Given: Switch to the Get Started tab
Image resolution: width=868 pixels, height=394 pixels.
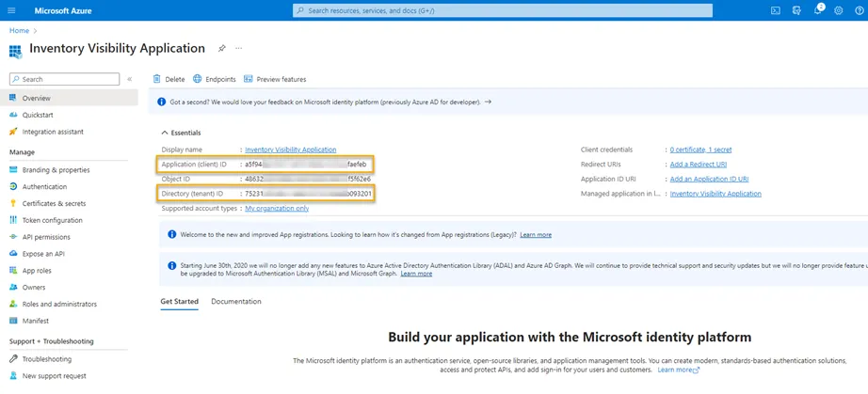Looking at the screenshot, I should click(180, 302).
